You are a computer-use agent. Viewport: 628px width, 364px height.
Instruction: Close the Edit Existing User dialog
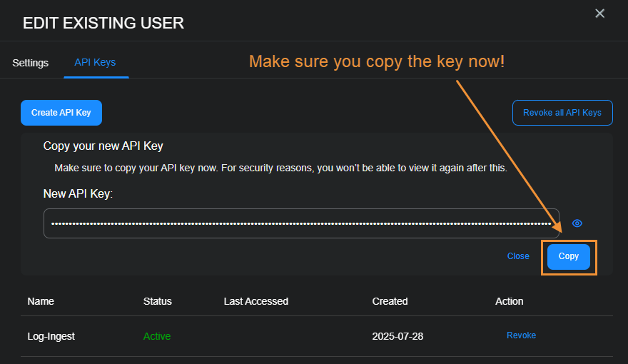point(599,14)
